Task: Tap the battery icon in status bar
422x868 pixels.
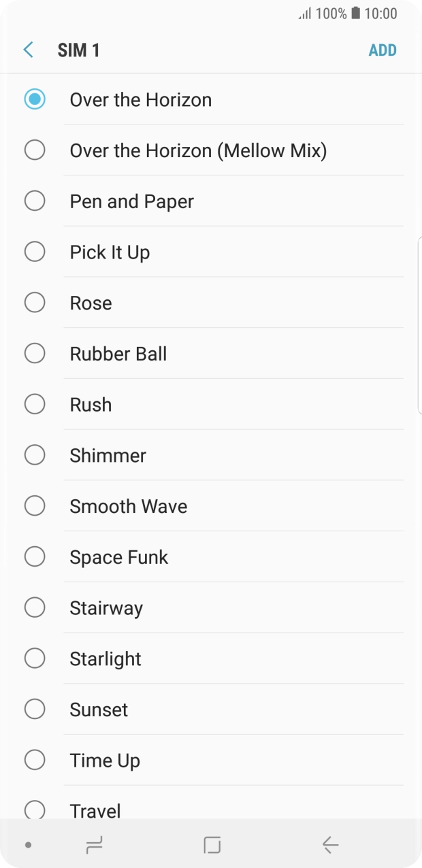Action: 355,14
